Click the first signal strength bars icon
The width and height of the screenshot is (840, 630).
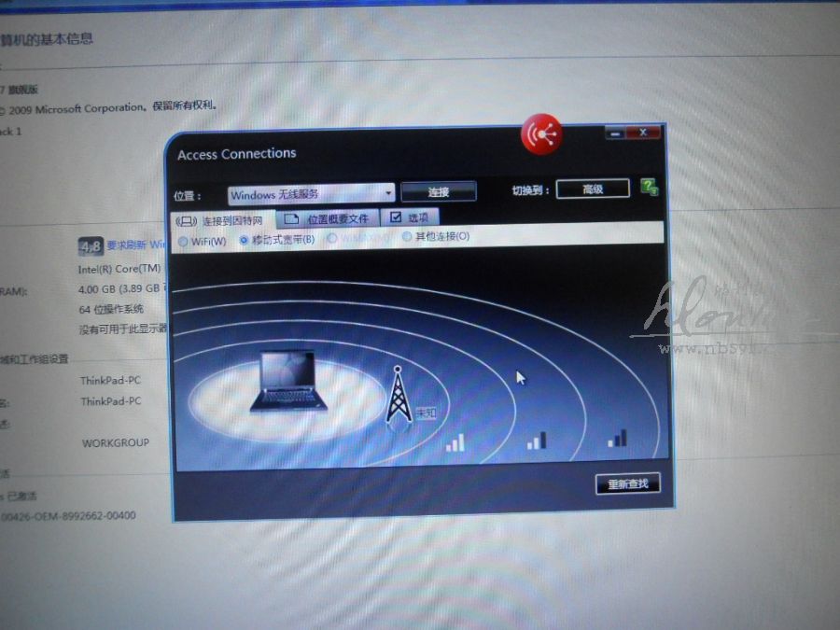pyautogui.click(x=455, y=441)
